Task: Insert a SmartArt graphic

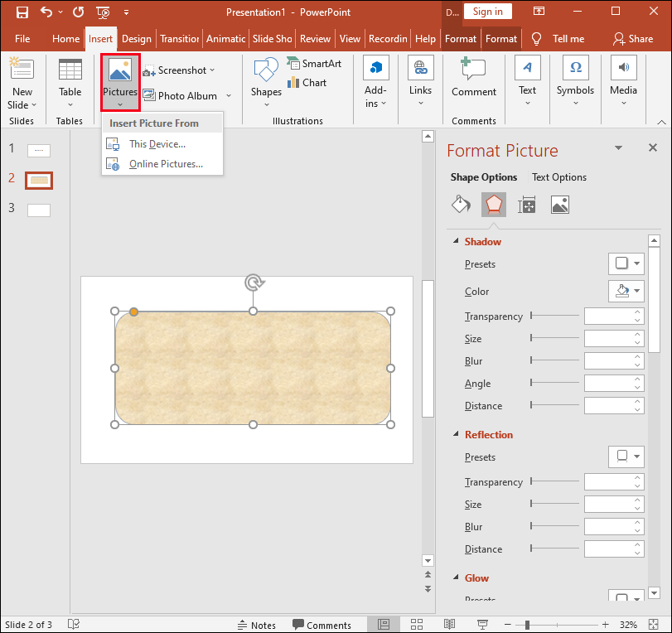Action: pos(315,62)
